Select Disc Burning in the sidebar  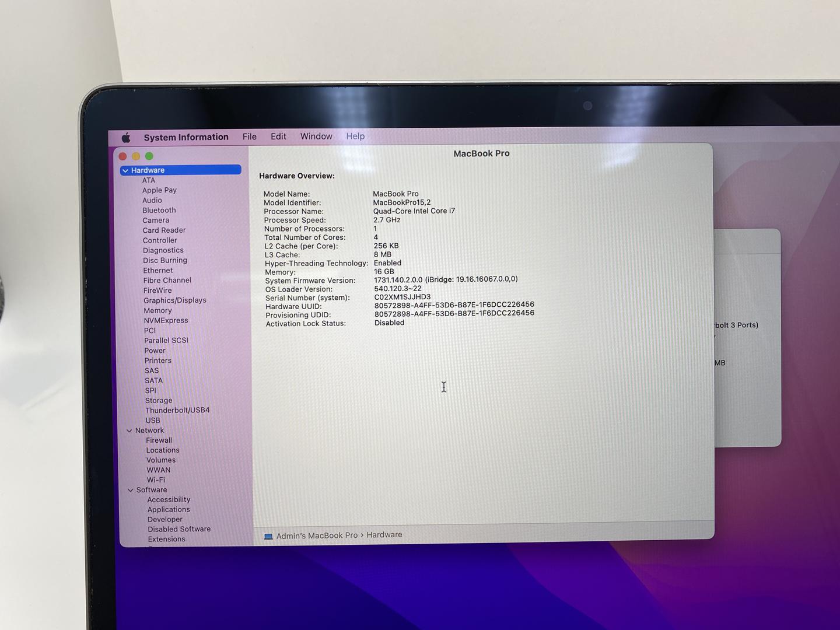pyautogui.click(x=165, y=260)
